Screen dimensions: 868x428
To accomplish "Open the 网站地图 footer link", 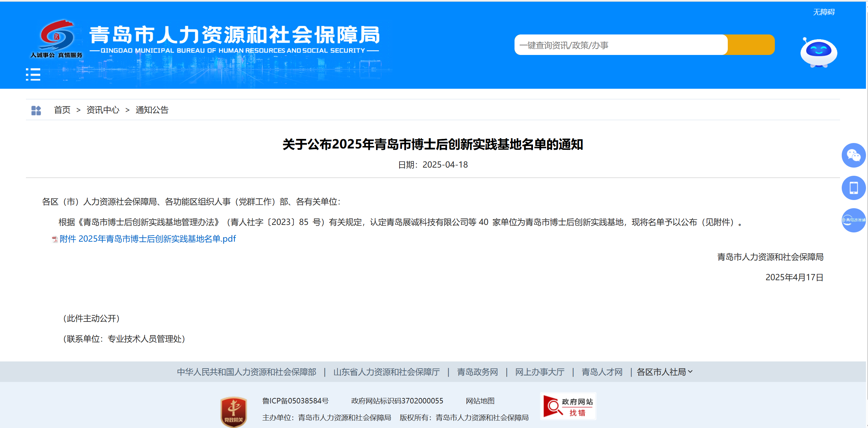I will pos(480,401).
